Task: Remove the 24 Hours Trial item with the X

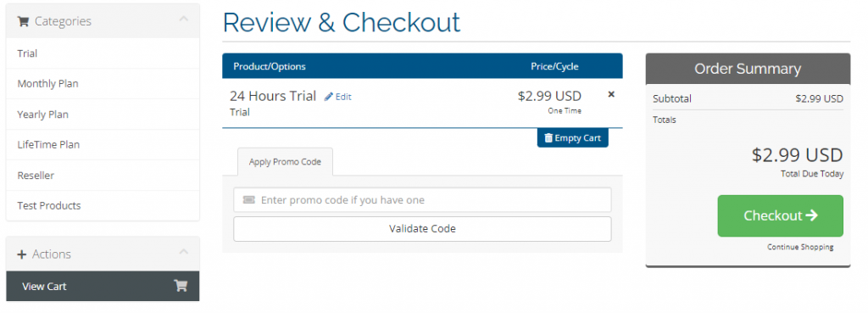Action: [611, 94]
